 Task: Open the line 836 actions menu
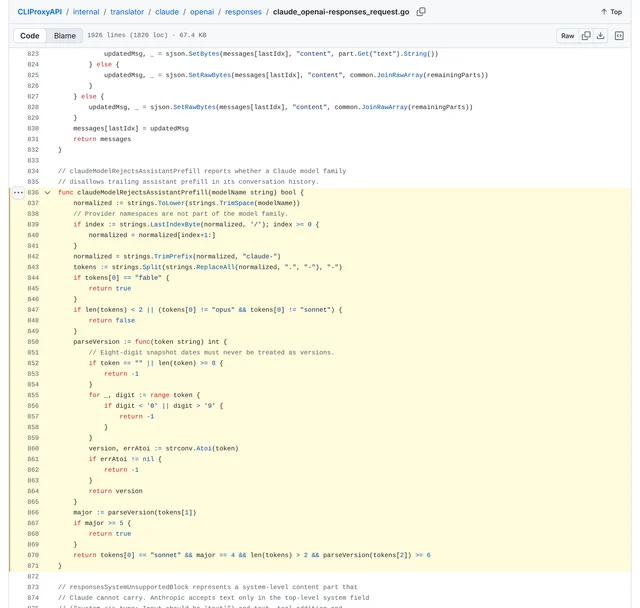18,192
